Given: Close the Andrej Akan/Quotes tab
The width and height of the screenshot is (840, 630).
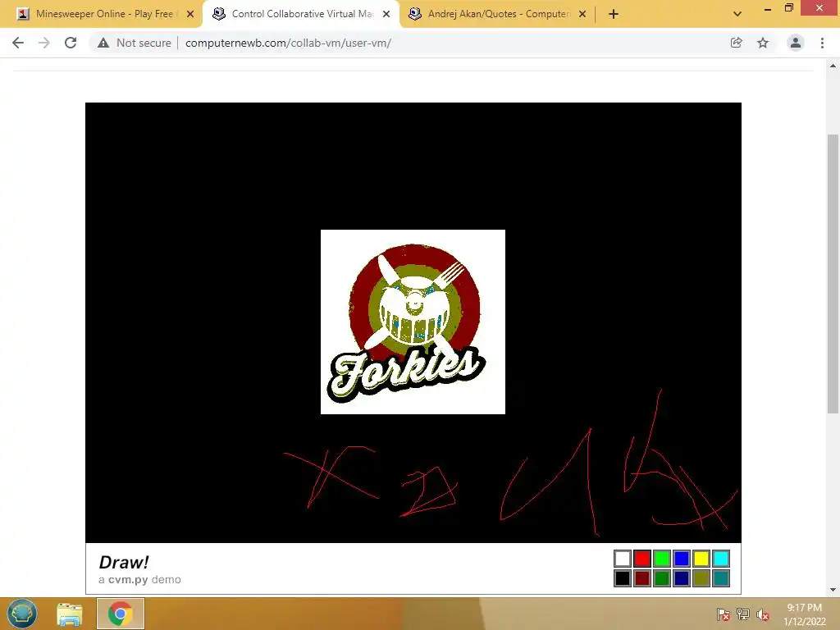Looking at the screenshot, I should [x=582, y=14].
